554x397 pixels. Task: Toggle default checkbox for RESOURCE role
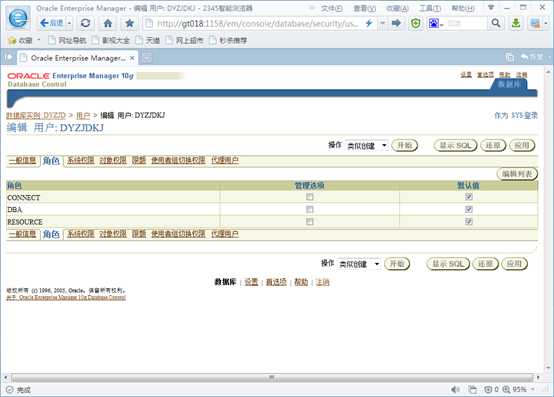click(x=469, y=221)
